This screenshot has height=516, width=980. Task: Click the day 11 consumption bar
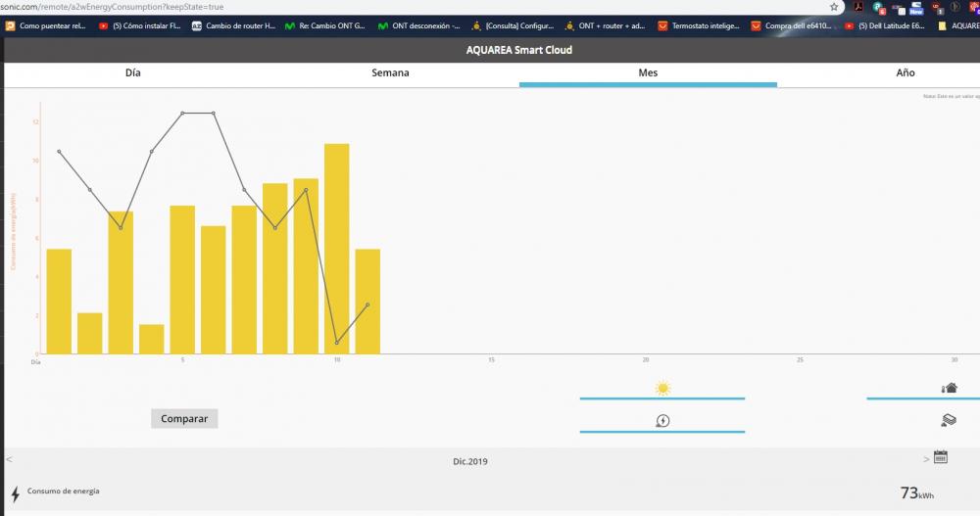tap(368, 302)
